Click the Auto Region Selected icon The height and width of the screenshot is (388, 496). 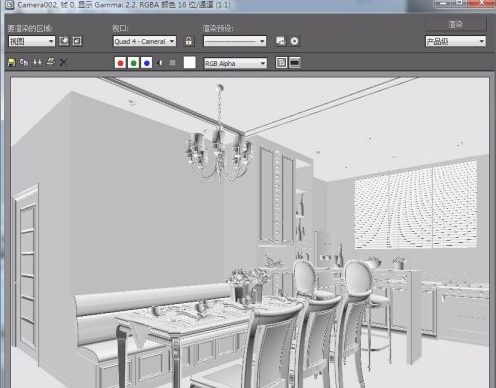[77, 41]
